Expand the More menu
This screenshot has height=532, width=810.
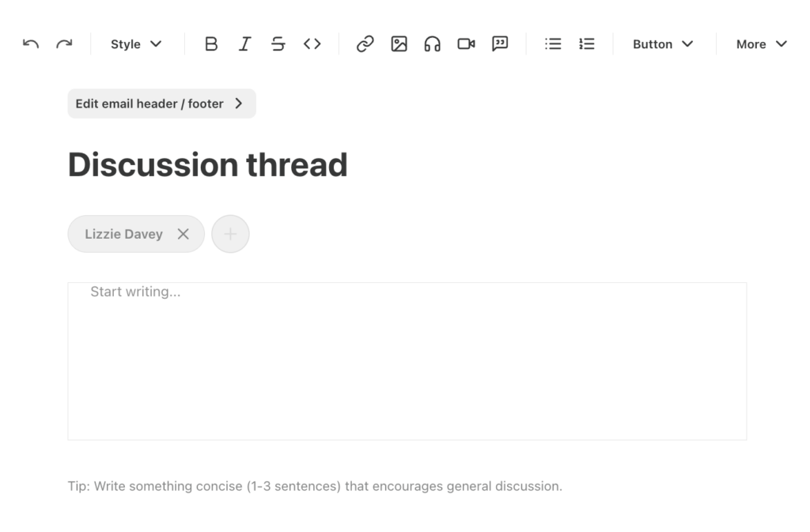point(760,44)
